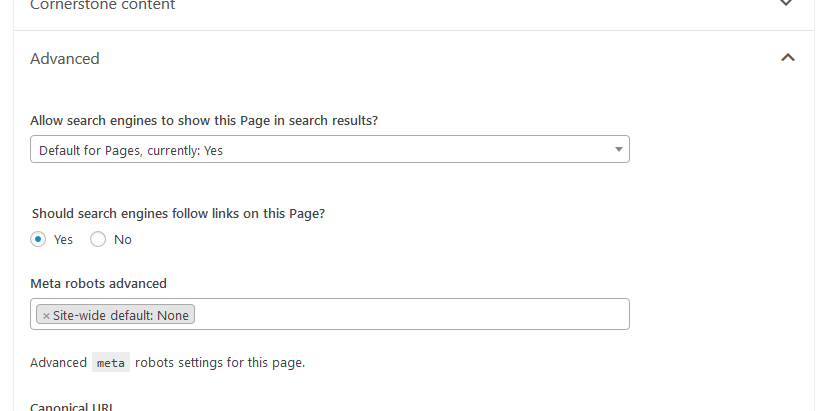The width and height of the screenshot is (828, 411).
Task: Click the word 'Advanced' in the description
Action: (x=58, y=363)
